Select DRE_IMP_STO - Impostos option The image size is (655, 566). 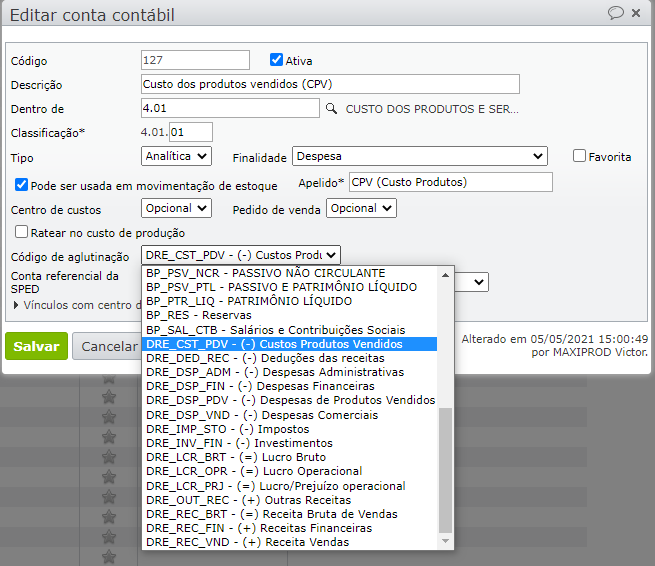(289, 429)
